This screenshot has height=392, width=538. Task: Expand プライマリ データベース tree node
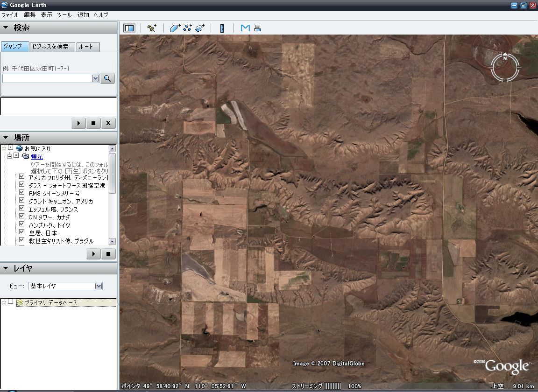pos(4,303)
